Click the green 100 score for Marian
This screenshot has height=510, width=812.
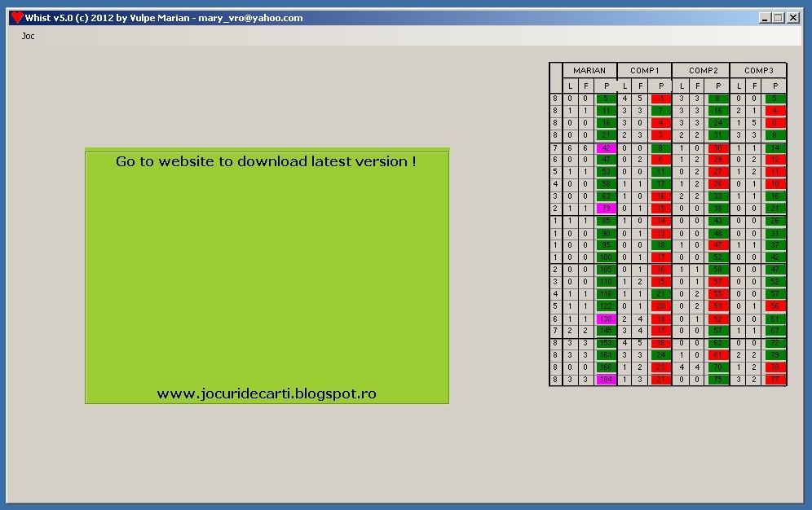606,257
